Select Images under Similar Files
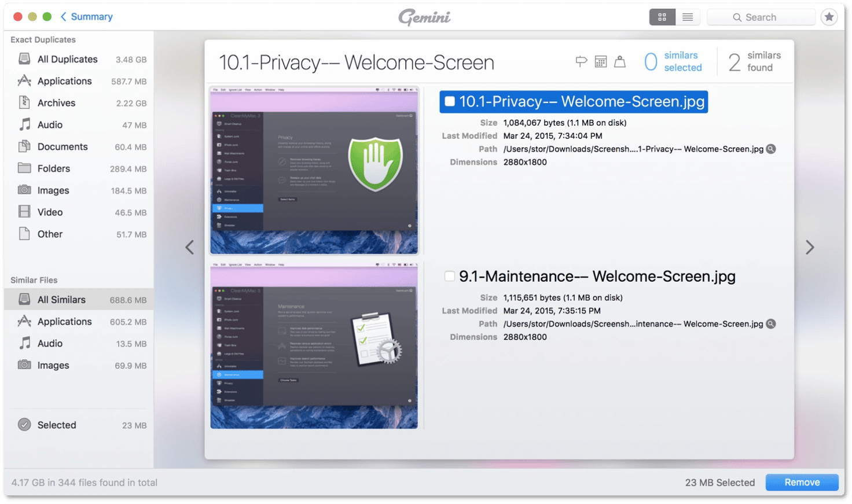 point(79,366)
